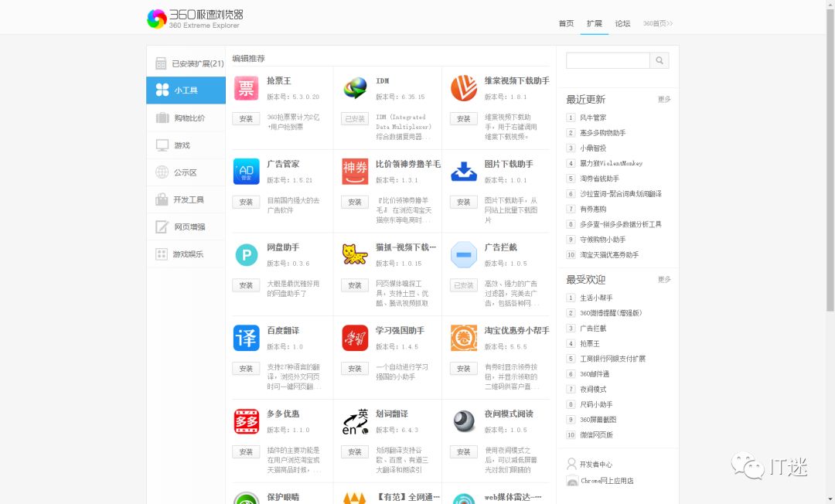835x504 pixels.
Task: Switch to the 扩展 tab
Action: pyautogui.click(x=595, y=23)
